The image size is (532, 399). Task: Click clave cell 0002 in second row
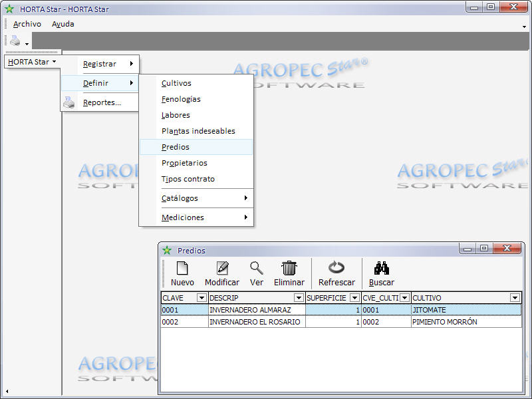click(185, 322)
